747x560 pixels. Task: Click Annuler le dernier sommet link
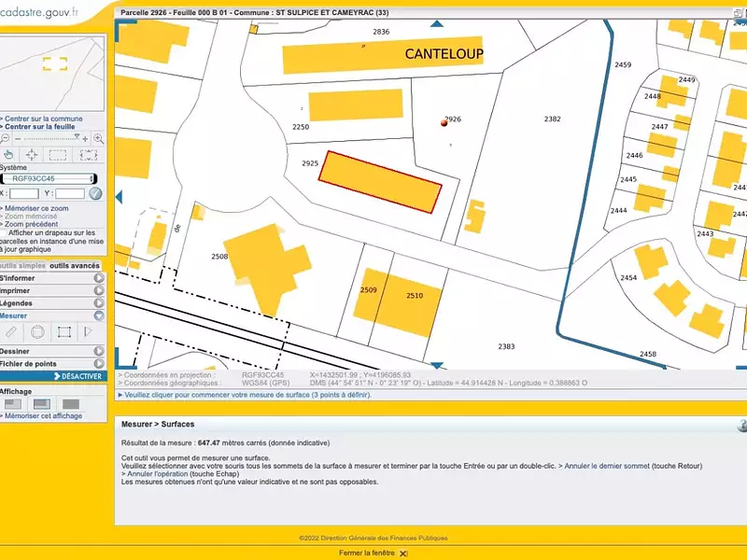pyautogui.click(x=606, y=466)
